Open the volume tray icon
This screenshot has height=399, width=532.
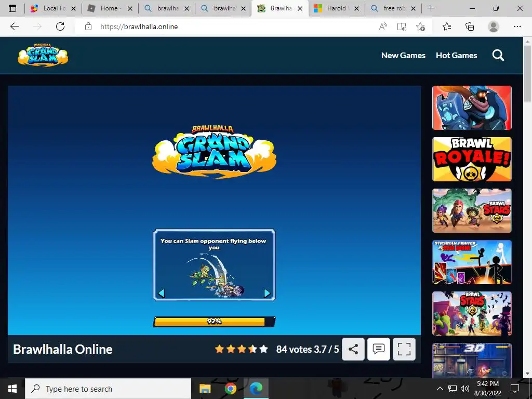coord(465,389)
